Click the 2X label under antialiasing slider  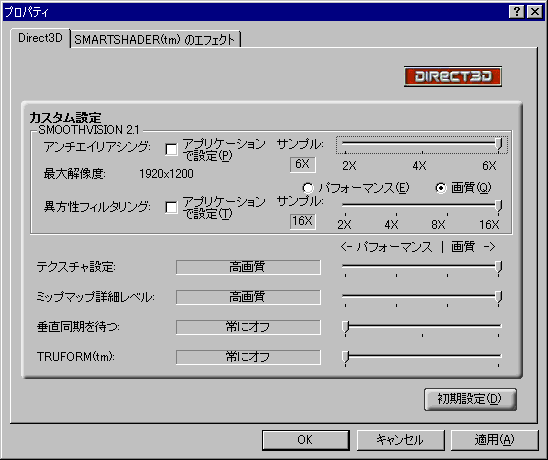coord(349,166)
